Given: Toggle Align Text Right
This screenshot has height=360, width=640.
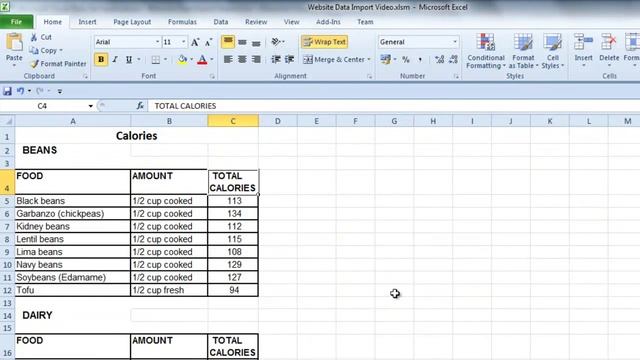Looking at the screenshot, I should (x=256, y=60).
